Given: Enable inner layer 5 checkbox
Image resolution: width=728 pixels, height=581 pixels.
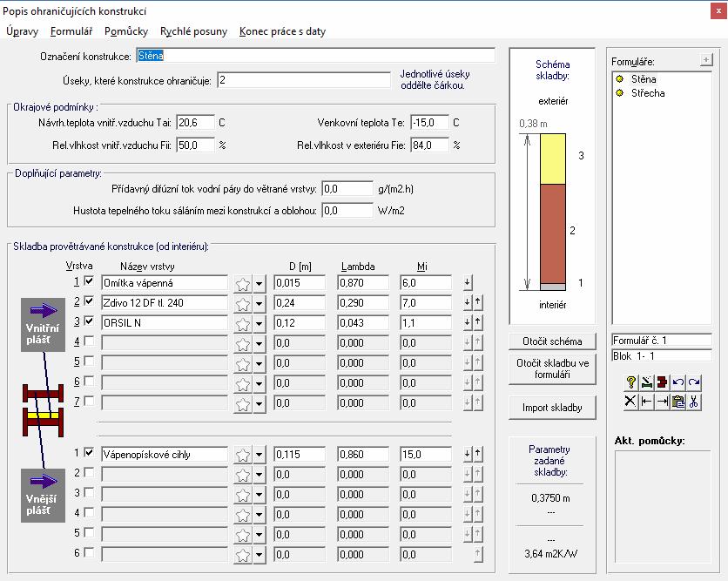Looking at the screenshot, I should [x=89, y=361].
